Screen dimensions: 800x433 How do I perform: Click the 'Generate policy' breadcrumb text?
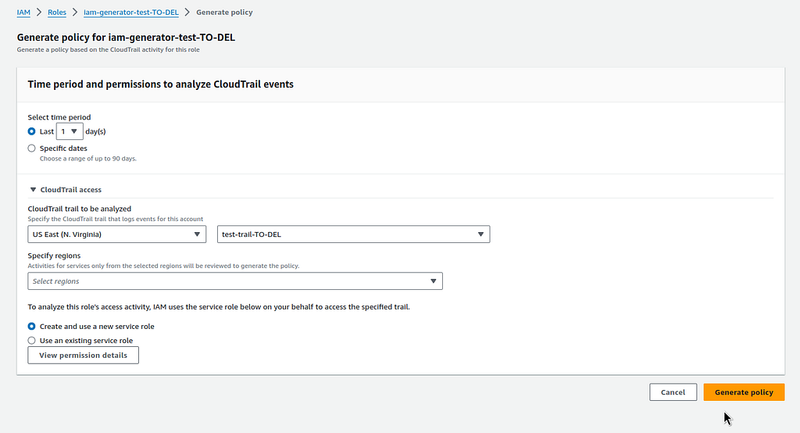point(224,12)
